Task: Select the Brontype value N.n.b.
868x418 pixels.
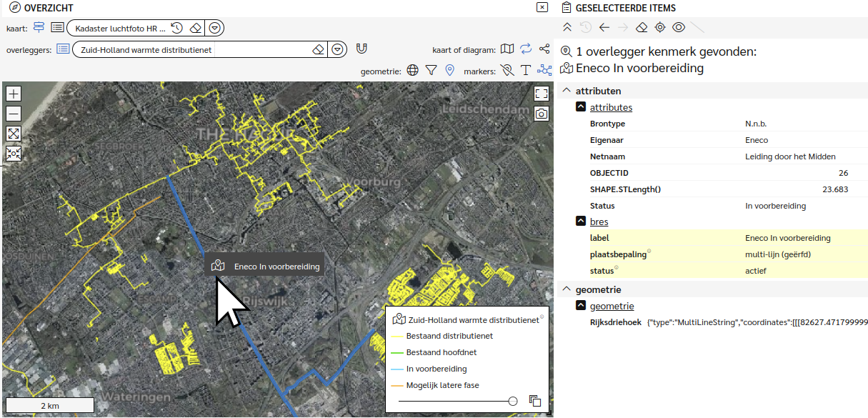Action: pos(756,124)
